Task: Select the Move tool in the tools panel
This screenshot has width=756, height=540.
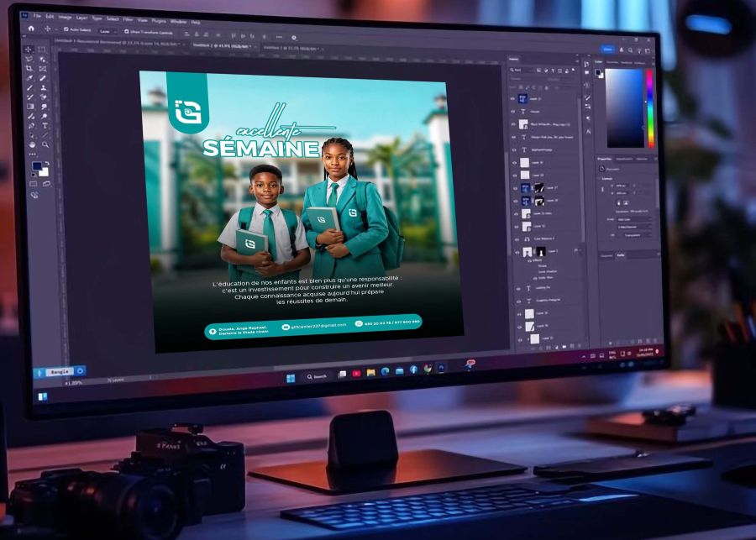Action: (29, 50)
